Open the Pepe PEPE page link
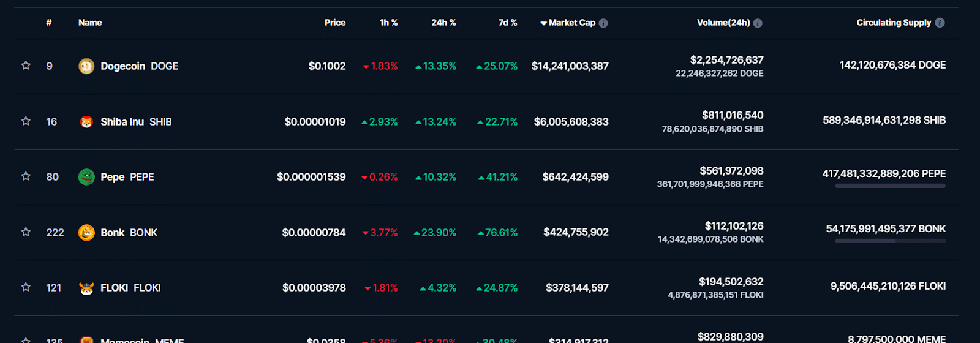This screenshot has width=980, height=343. tap(127, 177)
